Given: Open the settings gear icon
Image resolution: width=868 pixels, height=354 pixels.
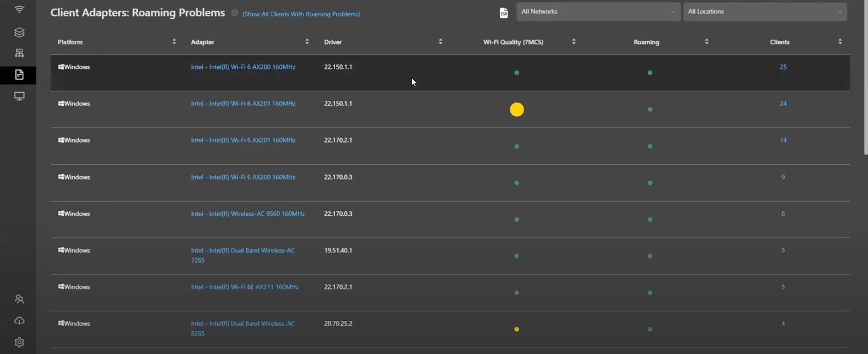Looking at the screenshot, I should pos(19,342).
